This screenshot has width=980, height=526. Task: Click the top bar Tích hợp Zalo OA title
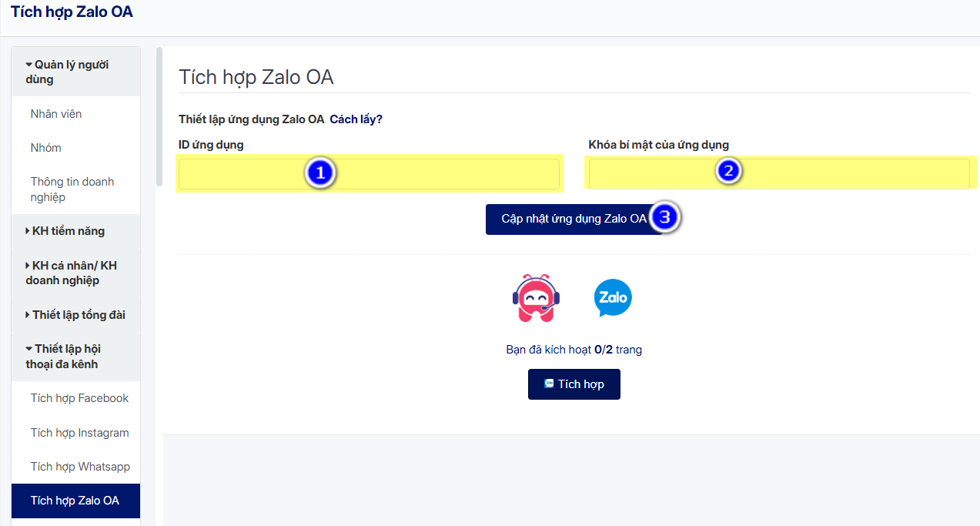pyautogui.click(x=72, y=12)
